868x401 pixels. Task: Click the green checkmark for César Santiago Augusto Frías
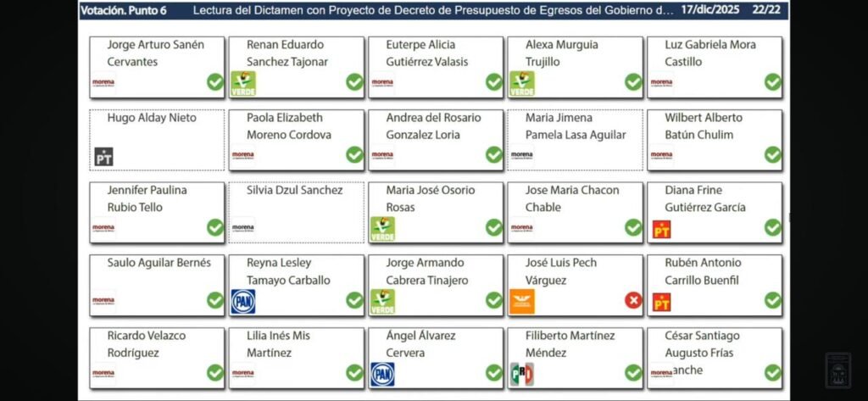click(773, 373)
